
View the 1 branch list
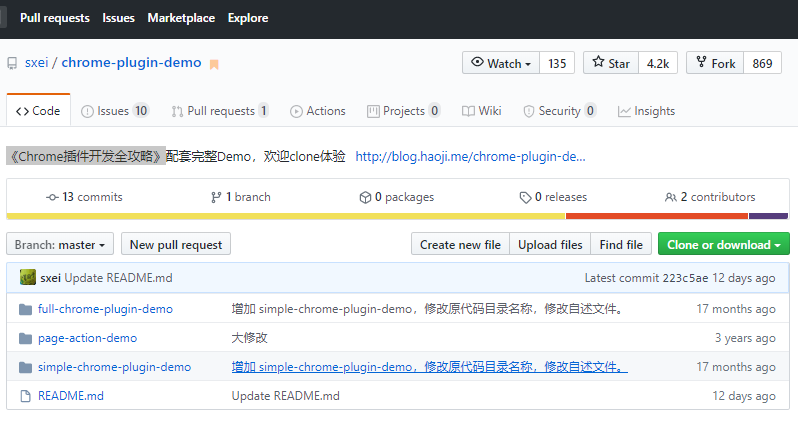(241, 197)
